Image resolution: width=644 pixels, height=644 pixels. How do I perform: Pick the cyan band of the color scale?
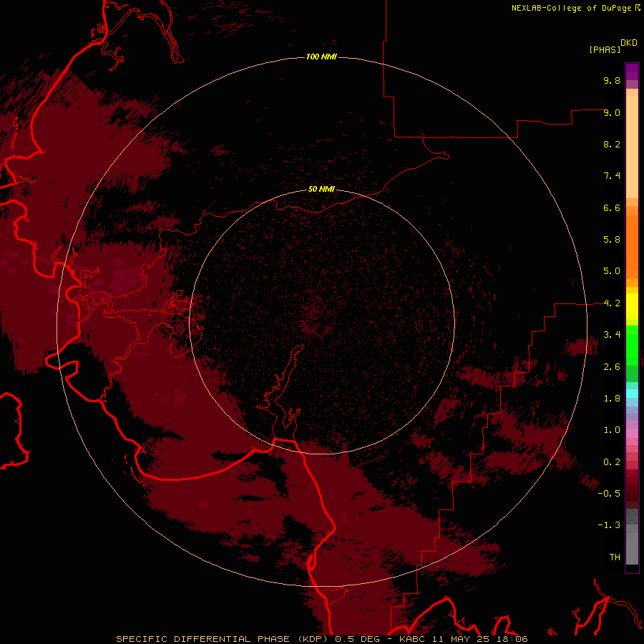click(x=632, y=394)
